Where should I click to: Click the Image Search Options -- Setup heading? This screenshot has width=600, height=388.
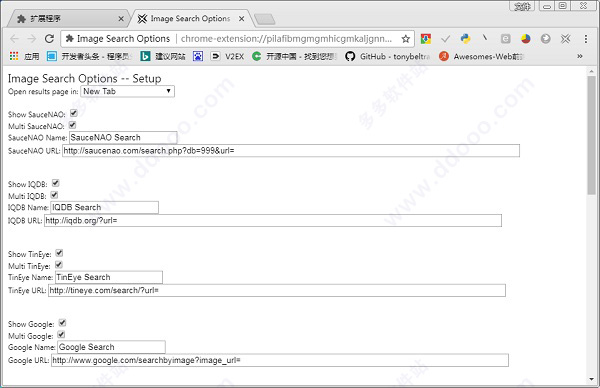tap(84, 78)
